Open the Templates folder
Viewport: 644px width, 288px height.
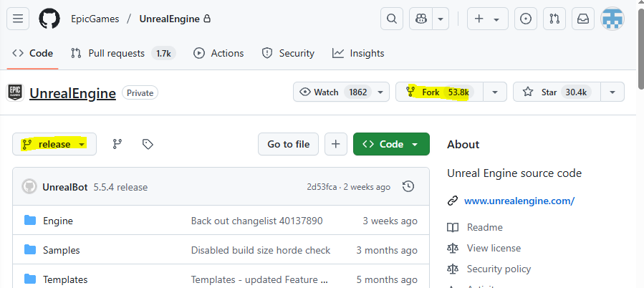click(x=65, y=280)
